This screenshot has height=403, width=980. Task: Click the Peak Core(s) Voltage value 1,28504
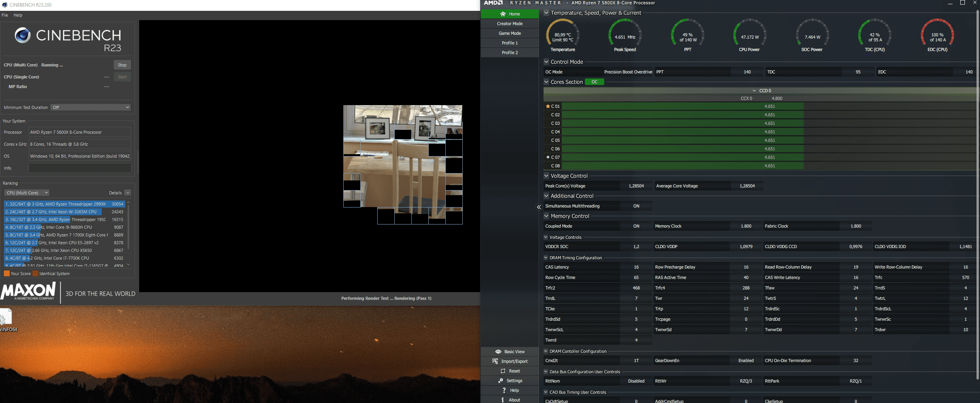click(x=636, y=186)
